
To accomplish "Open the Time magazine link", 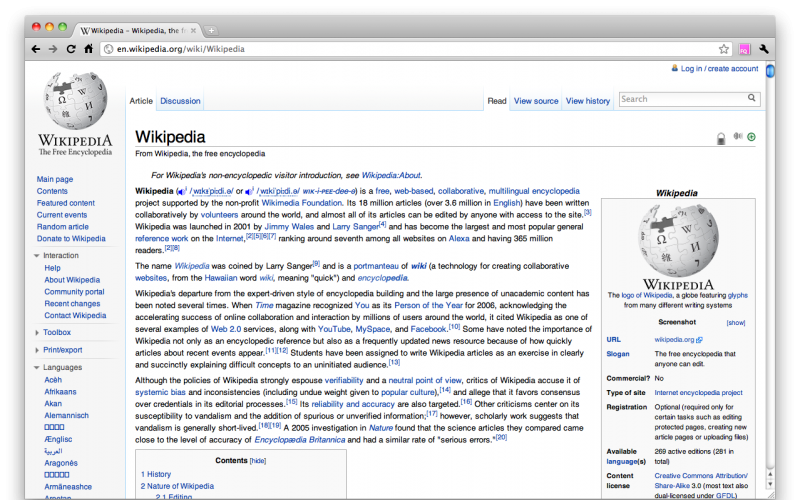I will [264, 305].
